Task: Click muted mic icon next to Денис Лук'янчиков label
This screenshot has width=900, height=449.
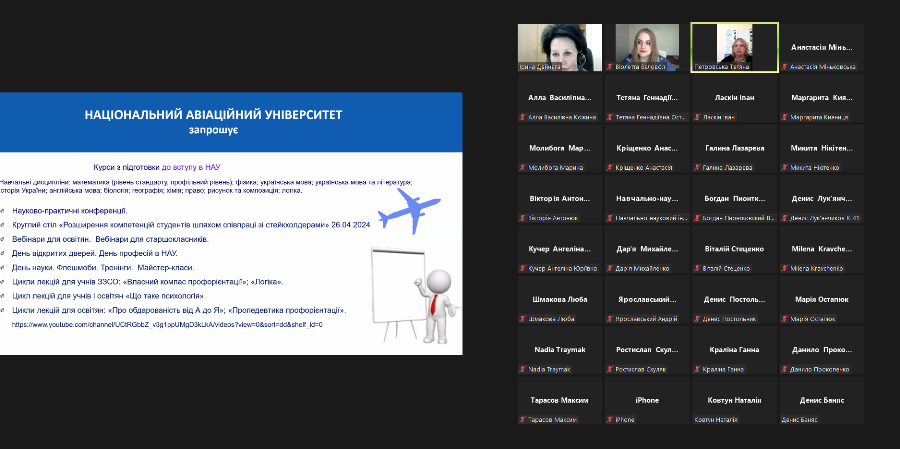Action: tap(785, 218)
